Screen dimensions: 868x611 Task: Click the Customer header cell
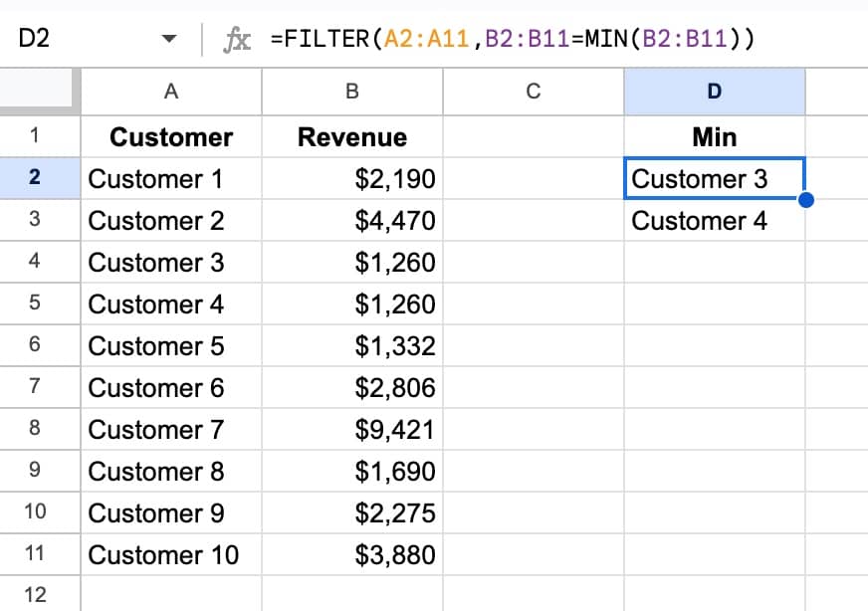pos(171,136)
